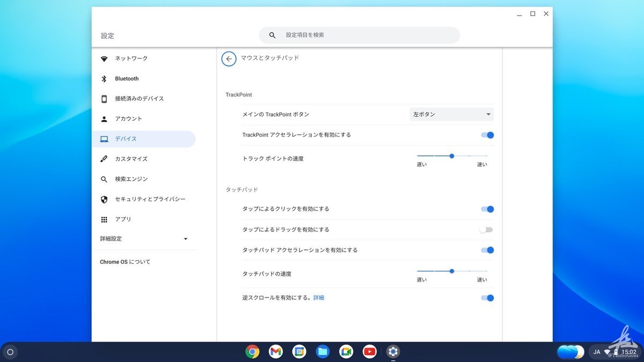Open the メインの TrackPoint ボタン dropdown
The width and height of the screenshot is (644, 362).
coord(452,114)
